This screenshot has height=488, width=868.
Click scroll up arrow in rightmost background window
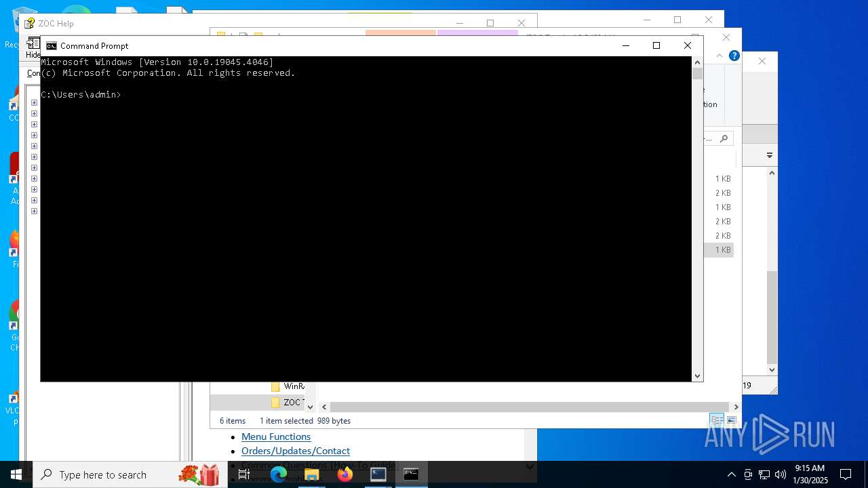coord(772,173)
